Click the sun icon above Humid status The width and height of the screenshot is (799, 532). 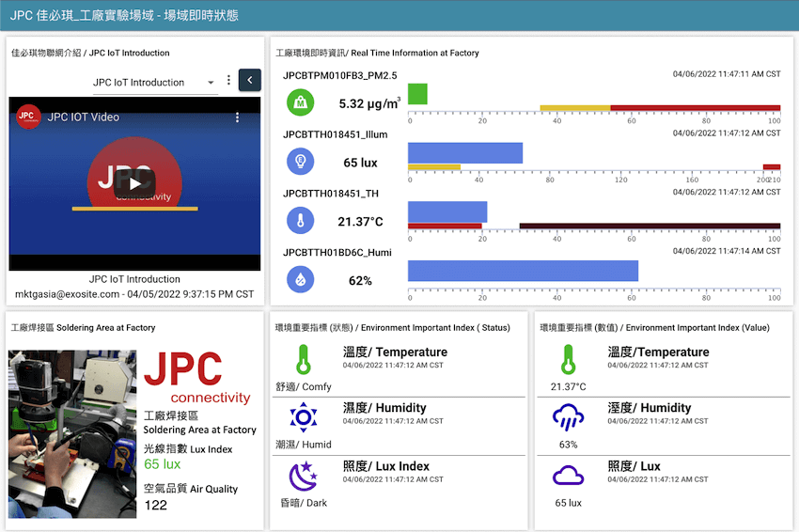pyautogui.click(x=304, y=417)
